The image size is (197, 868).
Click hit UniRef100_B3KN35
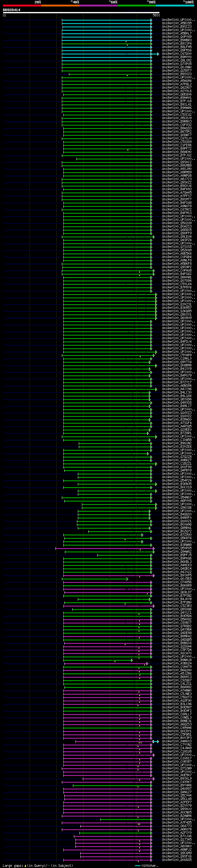177,484
